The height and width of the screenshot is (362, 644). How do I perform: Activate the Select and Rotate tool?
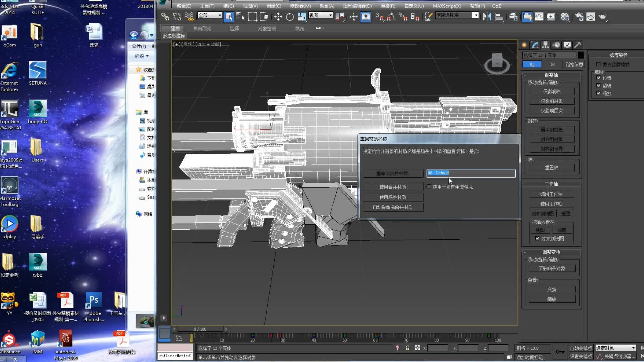click(x=290, y=17)
